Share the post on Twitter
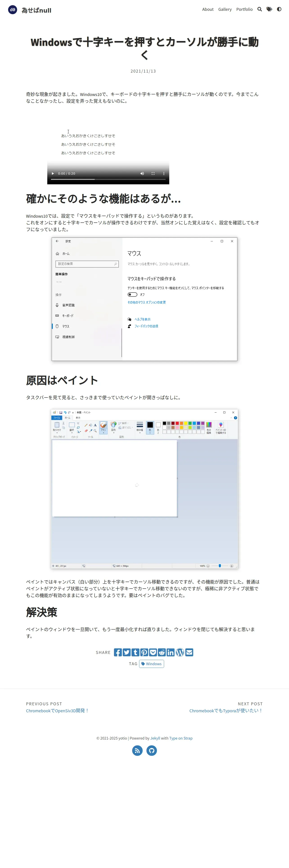The image size is (289, 868). [x=126, y=652]
